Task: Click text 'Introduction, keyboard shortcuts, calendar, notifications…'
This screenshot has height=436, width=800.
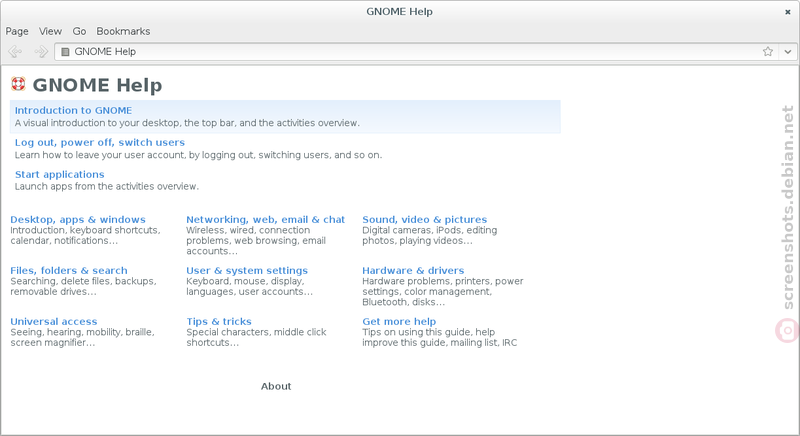Action: [x=85, y=236]
